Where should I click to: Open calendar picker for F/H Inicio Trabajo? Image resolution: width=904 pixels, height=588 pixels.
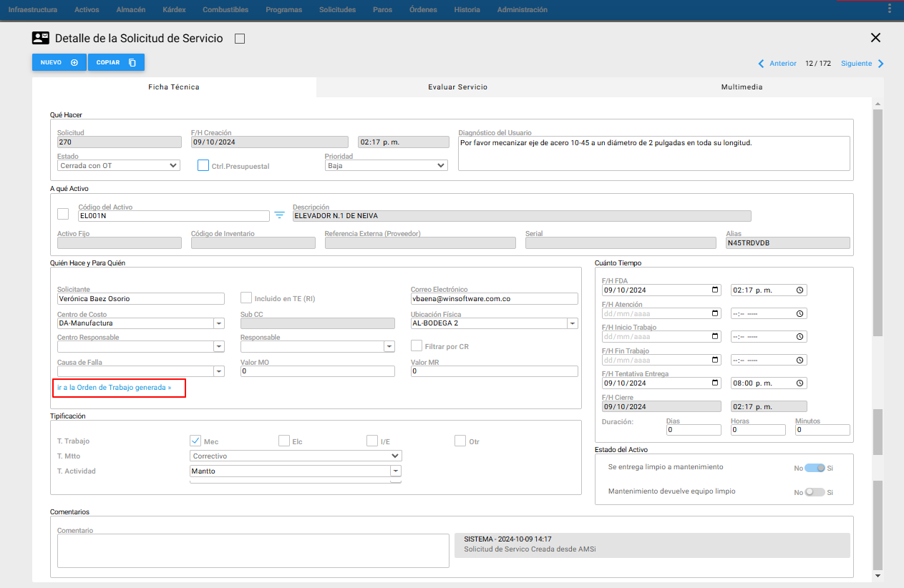coord(715,336)
